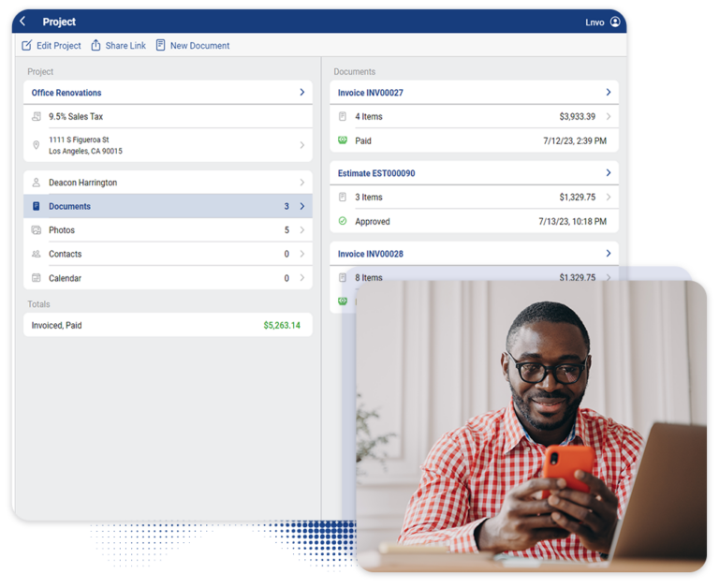Click the $3,933.39 row chevron

(609, 116)
